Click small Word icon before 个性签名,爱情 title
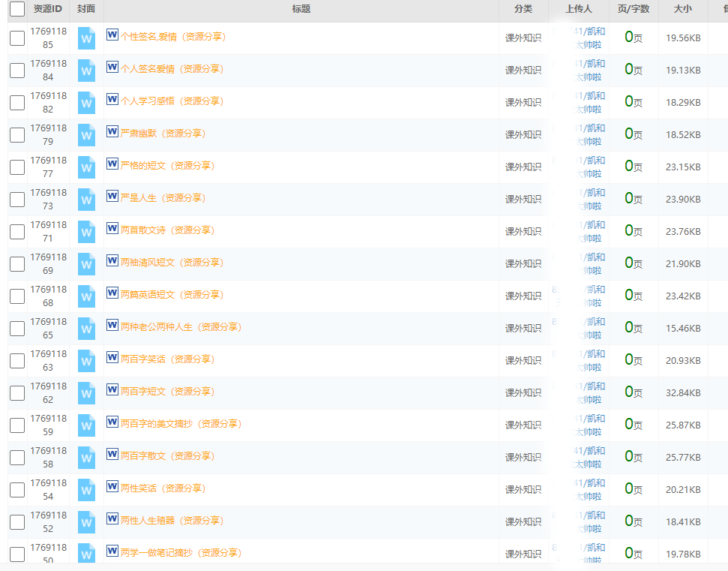This screenshot has height=571, width=728. pos(112,35)
